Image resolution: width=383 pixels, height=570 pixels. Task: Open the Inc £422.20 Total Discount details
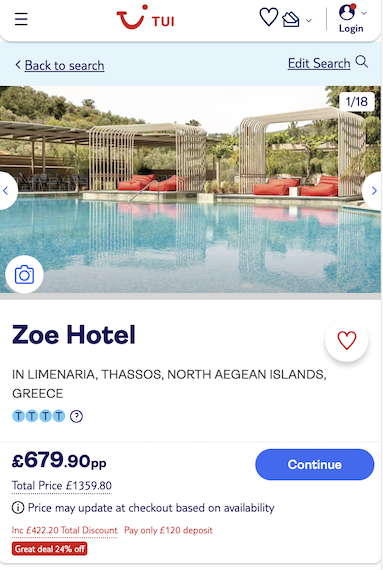pos(64,530)
